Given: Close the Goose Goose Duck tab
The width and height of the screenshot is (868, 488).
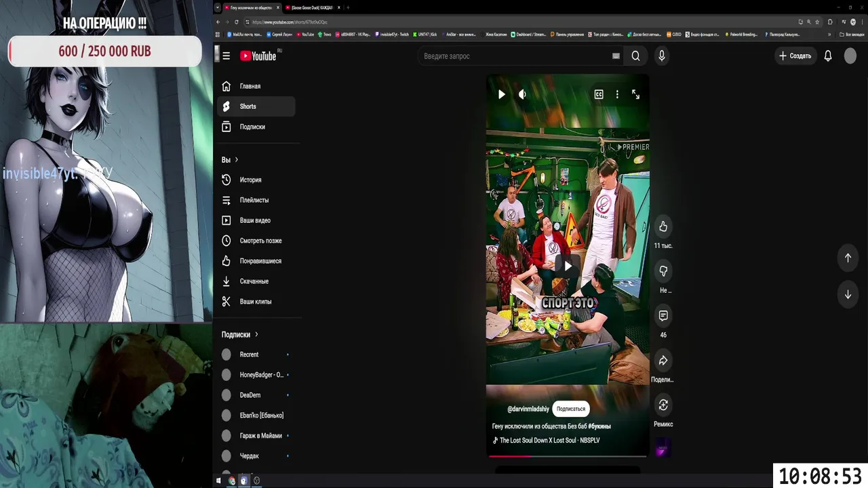Looking at the screenshot, I should (x=339, y=7).
